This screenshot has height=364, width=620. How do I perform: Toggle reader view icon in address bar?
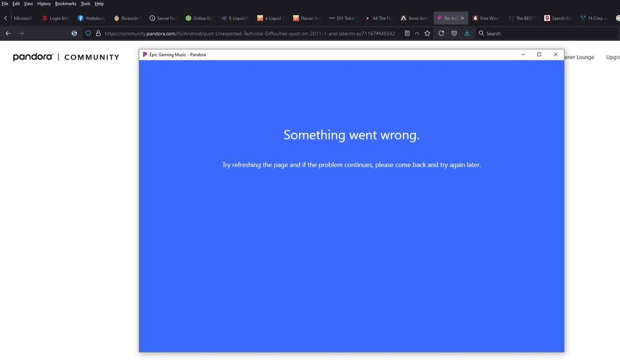pyautogui.click(x=407, y=33)
